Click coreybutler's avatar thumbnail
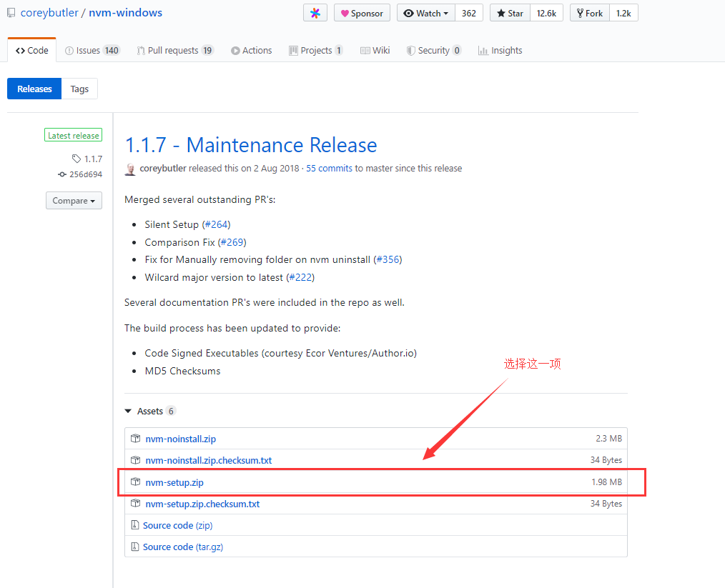 [130, 169]
